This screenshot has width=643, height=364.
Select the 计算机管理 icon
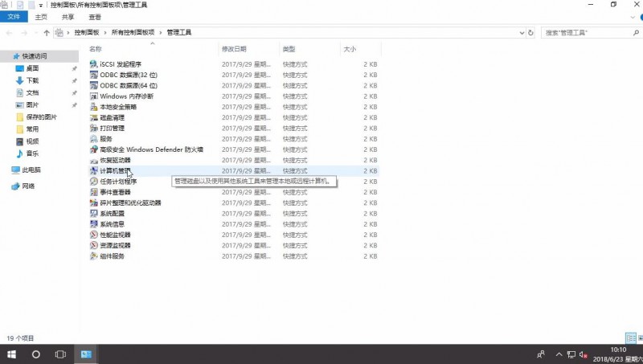94,171
